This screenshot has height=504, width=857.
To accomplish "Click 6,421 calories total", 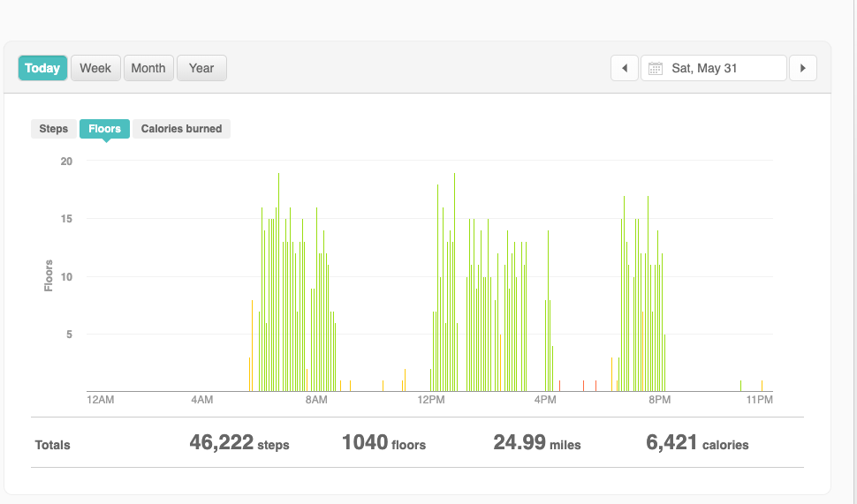I will click(x=697, y=443).
